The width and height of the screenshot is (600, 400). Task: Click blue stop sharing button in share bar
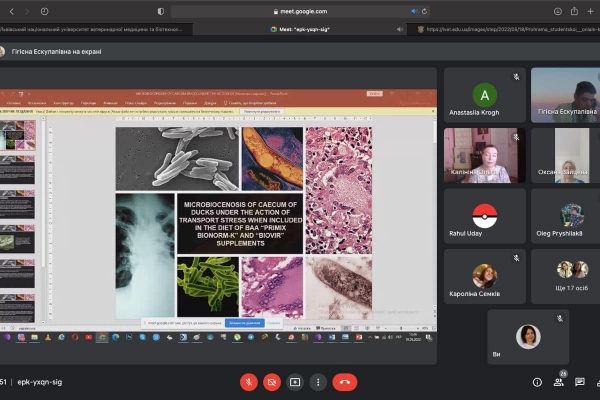245,323
